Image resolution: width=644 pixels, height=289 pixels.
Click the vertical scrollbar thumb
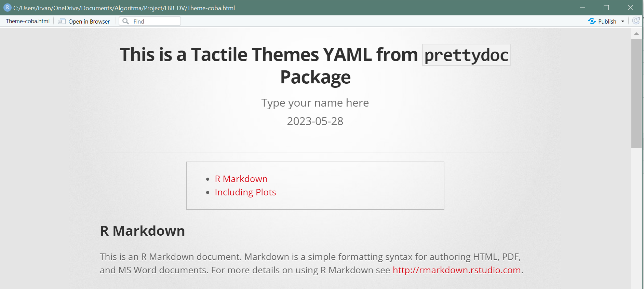[x=636, y=94]
